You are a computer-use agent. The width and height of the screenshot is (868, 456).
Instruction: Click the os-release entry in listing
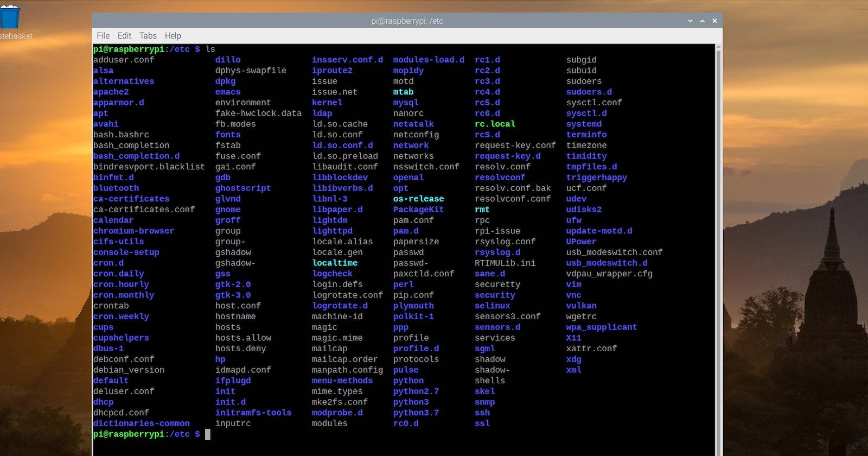418,199
